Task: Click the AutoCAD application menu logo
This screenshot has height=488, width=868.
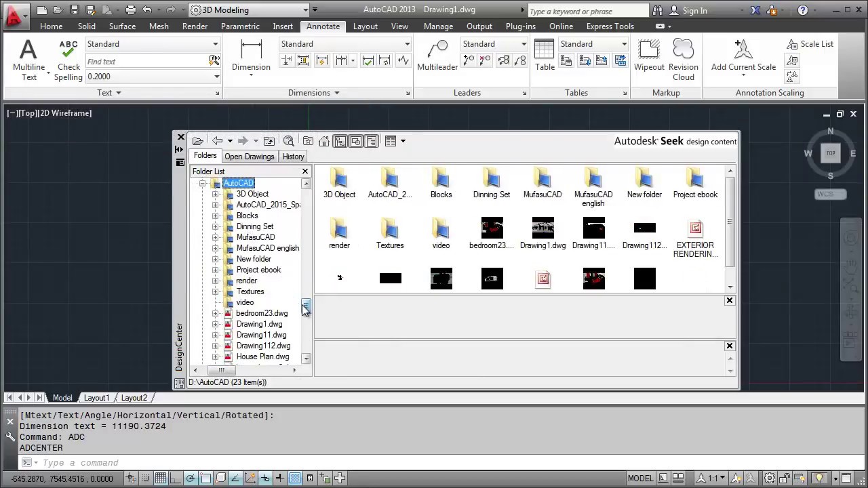Action: click(15, 15)
